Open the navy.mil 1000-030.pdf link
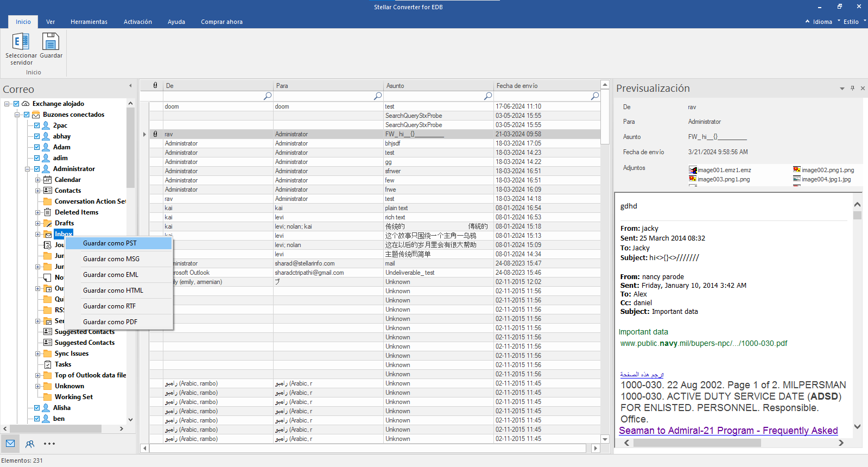The width and height of the screenshot is (868, 467). tap(704, 343)
